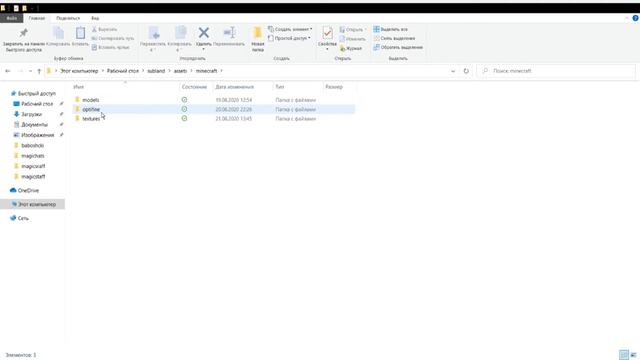This screenshot has height=360, width=640.
Task: Click 'Этот компьютер' in the address bar
Action: 79,71
